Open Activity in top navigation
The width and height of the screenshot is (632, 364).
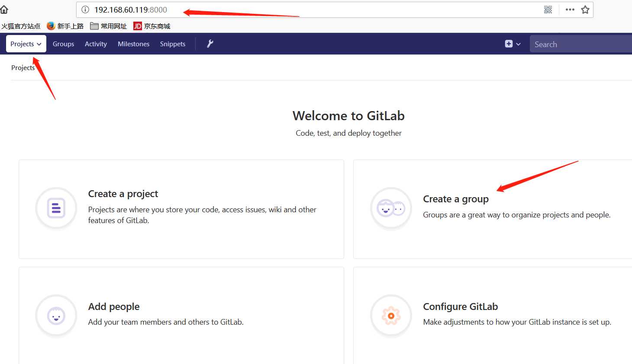tap(96, 44)
